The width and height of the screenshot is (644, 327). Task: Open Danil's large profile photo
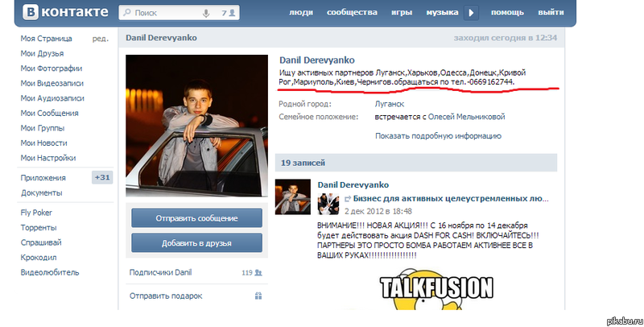click(196, 126)
